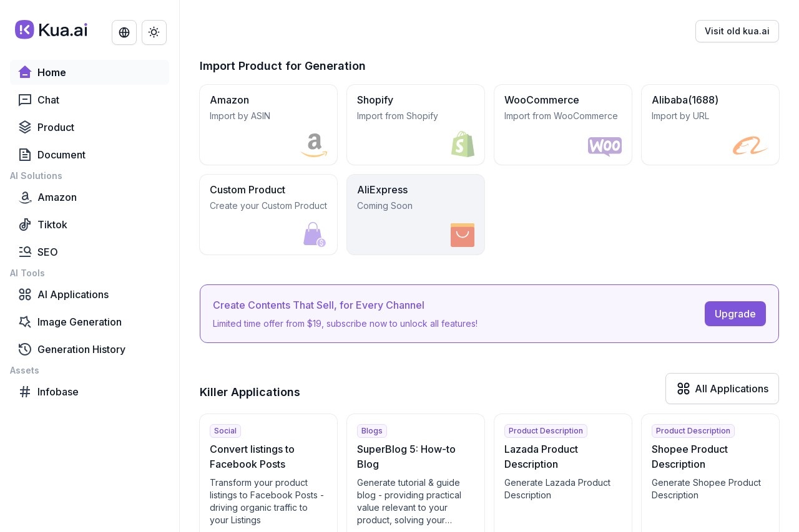This screenshot has width=799, height=532.
Task: Click the Limited time offer from $19 text
Action: pos(345,324)
